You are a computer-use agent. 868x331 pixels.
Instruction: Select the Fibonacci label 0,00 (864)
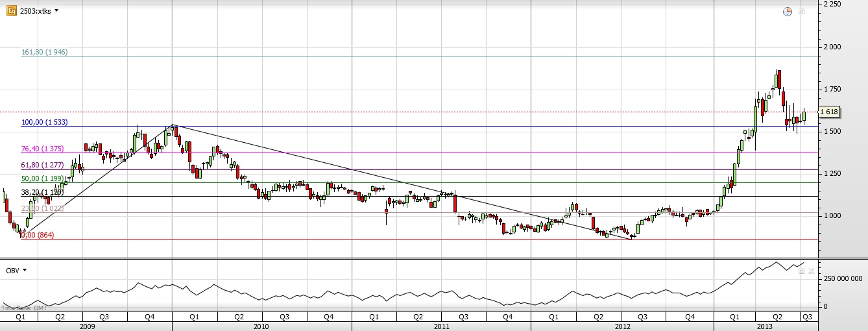pos(37,235)
